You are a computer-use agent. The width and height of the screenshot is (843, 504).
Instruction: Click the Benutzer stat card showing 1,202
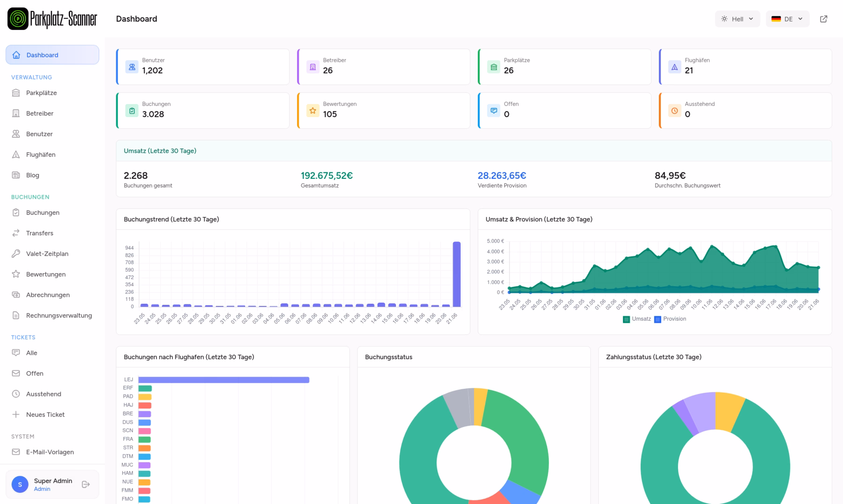203,67
